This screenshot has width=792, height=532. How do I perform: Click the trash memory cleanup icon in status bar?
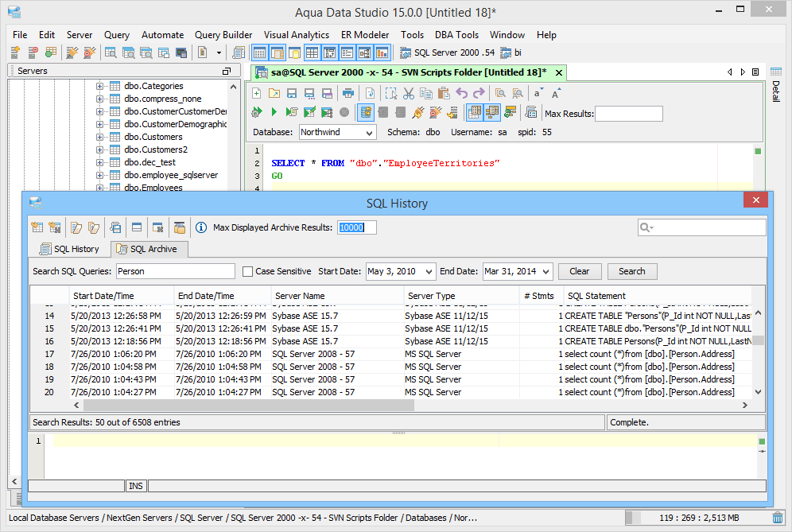778,518
